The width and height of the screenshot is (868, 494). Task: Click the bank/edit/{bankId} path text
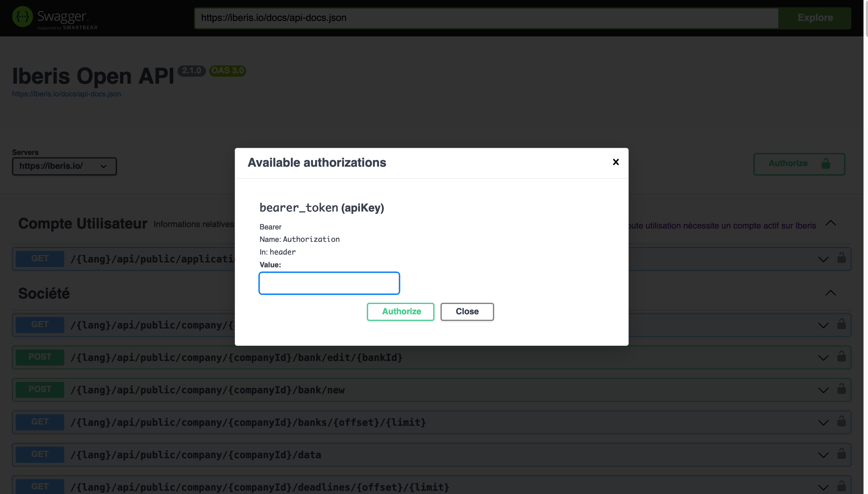tap(236, 358)
